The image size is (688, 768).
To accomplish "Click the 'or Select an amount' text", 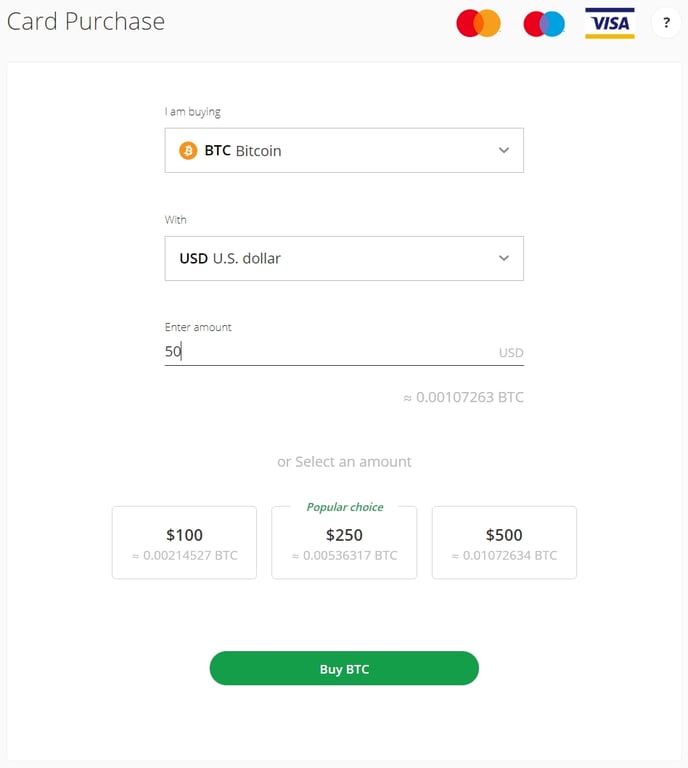I will [x=344, y=462].
